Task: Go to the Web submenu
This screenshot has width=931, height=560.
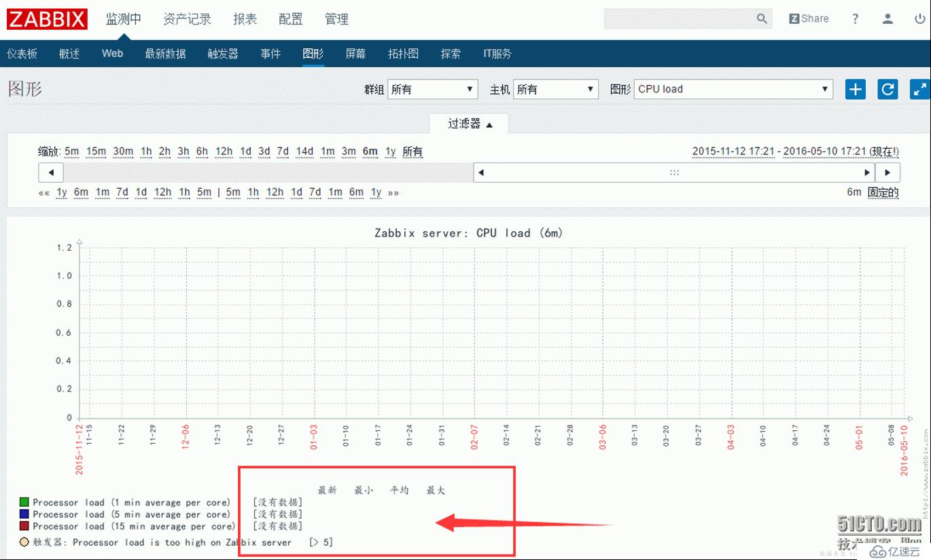Action: coord(112,54)
